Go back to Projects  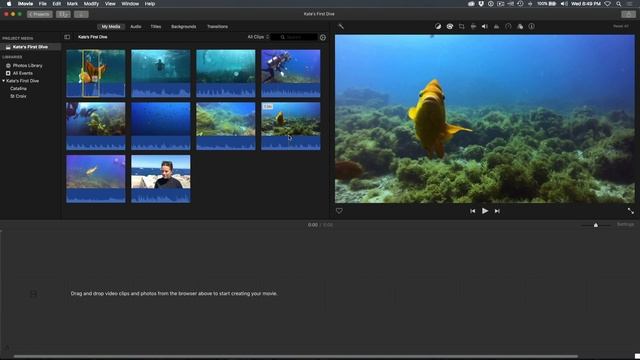tap(40, 14)
